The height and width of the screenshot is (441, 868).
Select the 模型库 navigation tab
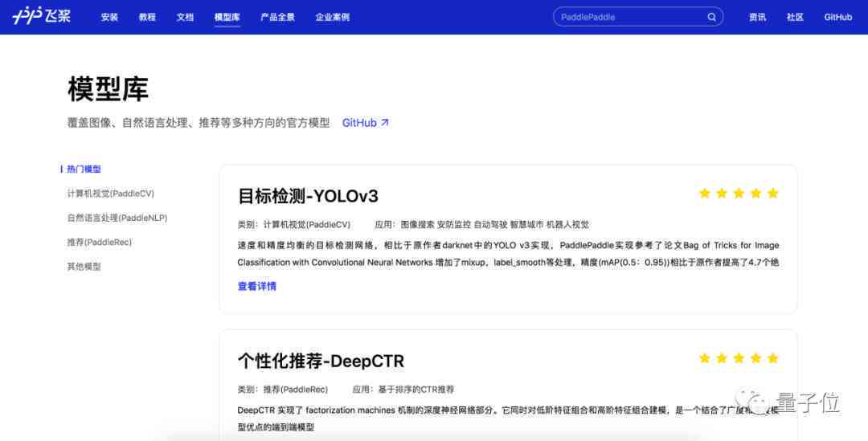(x=227, y=17)
